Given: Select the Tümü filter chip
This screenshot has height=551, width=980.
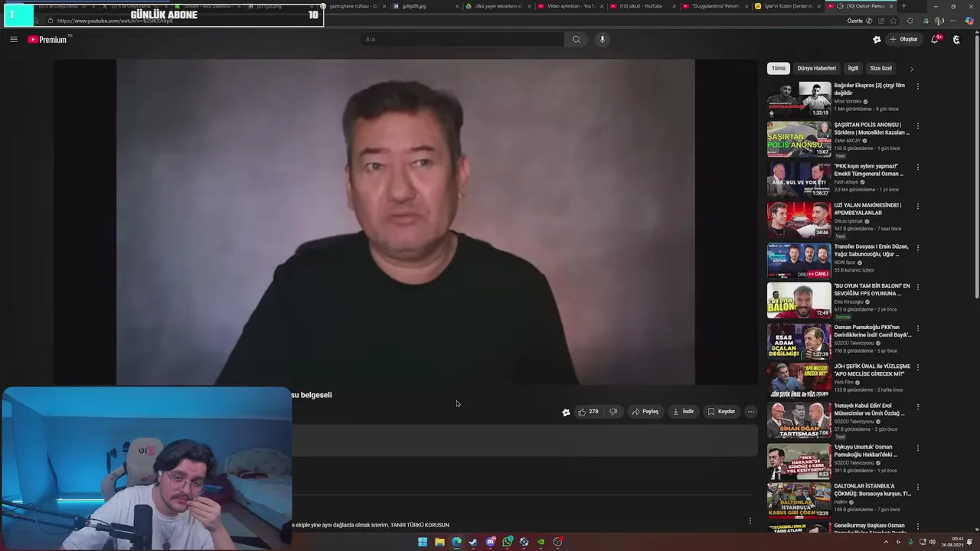Looking at the screenshot, I should point(778,68).
